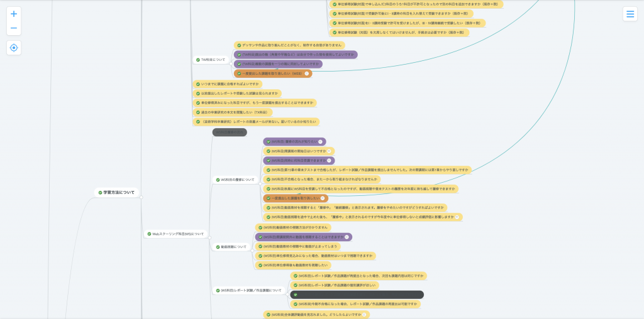Click check icon on いつまでに課題に合格すればよいですか

tap(198, 84)
